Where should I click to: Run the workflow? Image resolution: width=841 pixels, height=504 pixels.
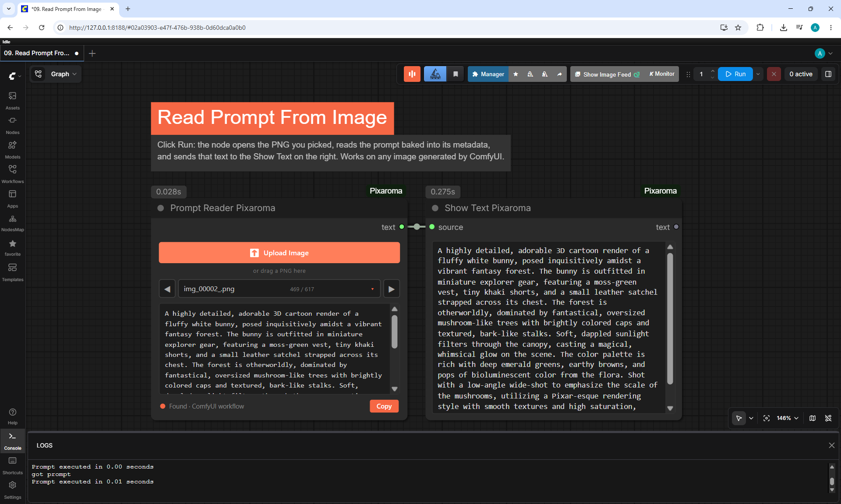pos(735,74)
